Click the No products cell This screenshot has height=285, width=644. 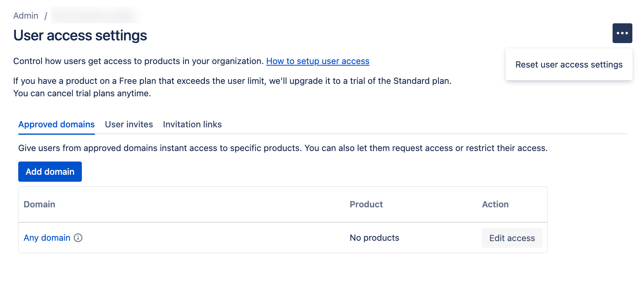coord(374,238)
